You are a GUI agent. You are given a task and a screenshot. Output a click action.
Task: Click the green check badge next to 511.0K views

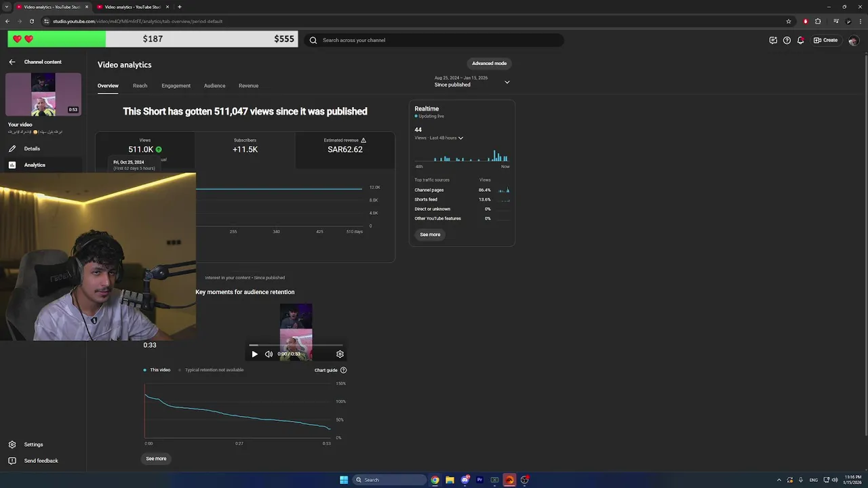pyautogui.click(x=159, y=149)
